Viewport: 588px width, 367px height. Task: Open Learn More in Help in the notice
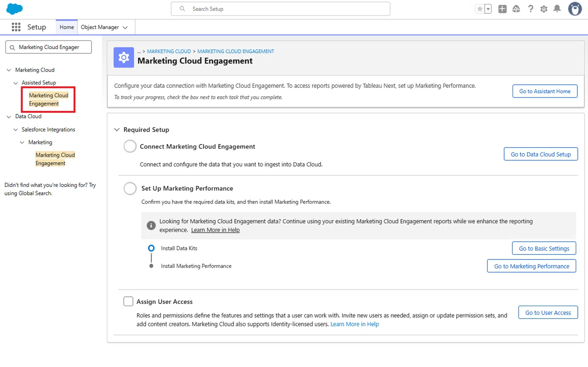tap(215, 230)
